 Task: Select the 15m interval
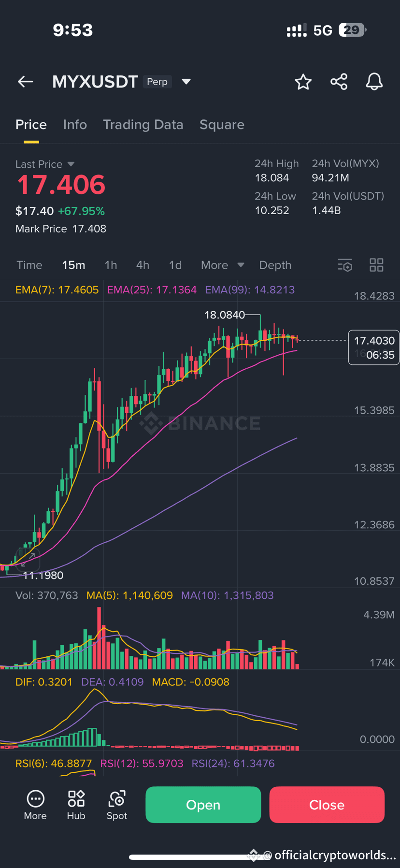pyautogui.click(x=73, y=265)
